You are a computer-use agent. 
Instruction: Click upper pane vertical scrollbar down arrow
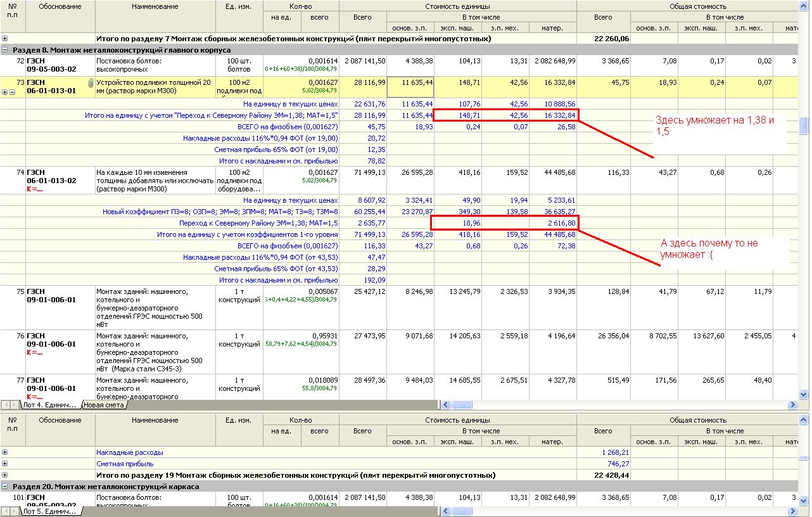click(x=804, y=395)
